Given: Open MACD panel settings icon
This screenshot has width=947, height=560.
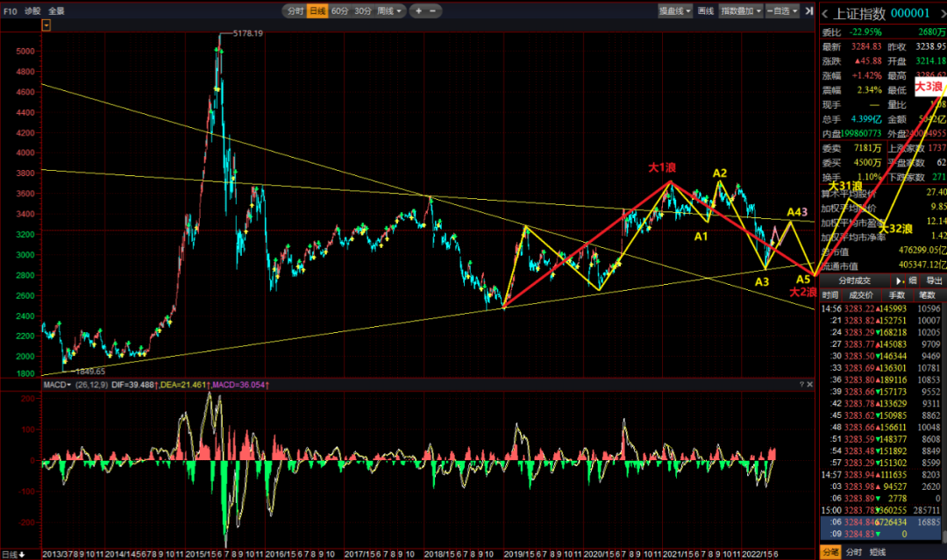Looking at the screenshot, I should click(801, 384).
